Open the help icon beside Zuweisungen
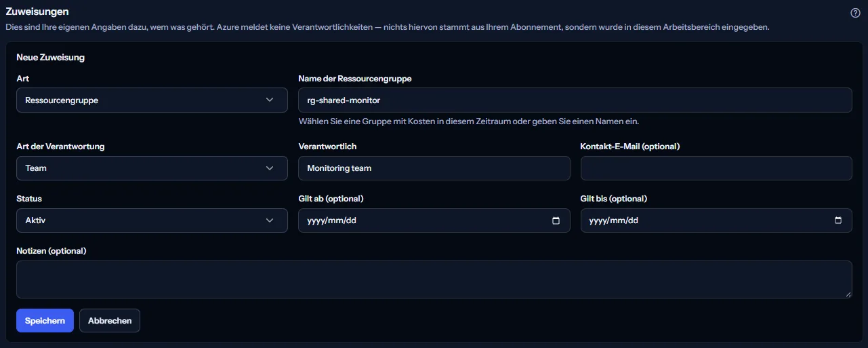 pos(855,13)
